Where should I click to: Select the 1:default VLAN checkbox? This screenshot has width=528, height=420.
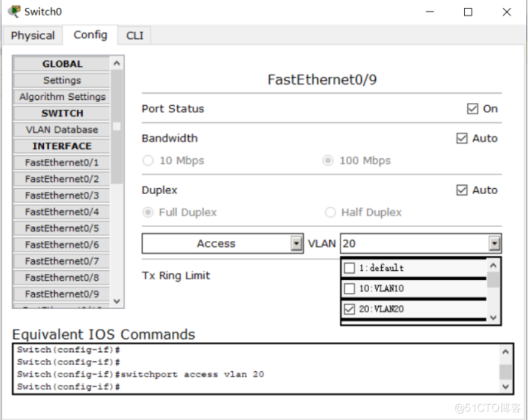tap(350, 268)
